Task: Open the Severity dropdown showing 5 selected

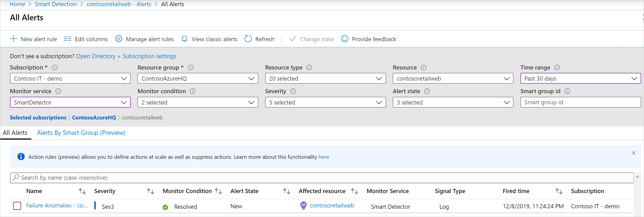Action: 325,102
